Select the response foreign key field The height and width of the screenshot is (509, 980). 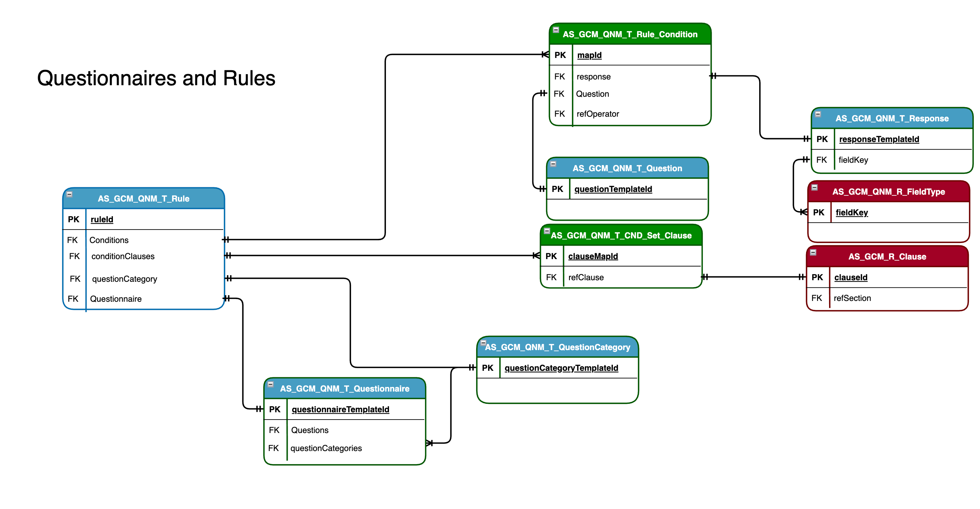coord(594,77)
